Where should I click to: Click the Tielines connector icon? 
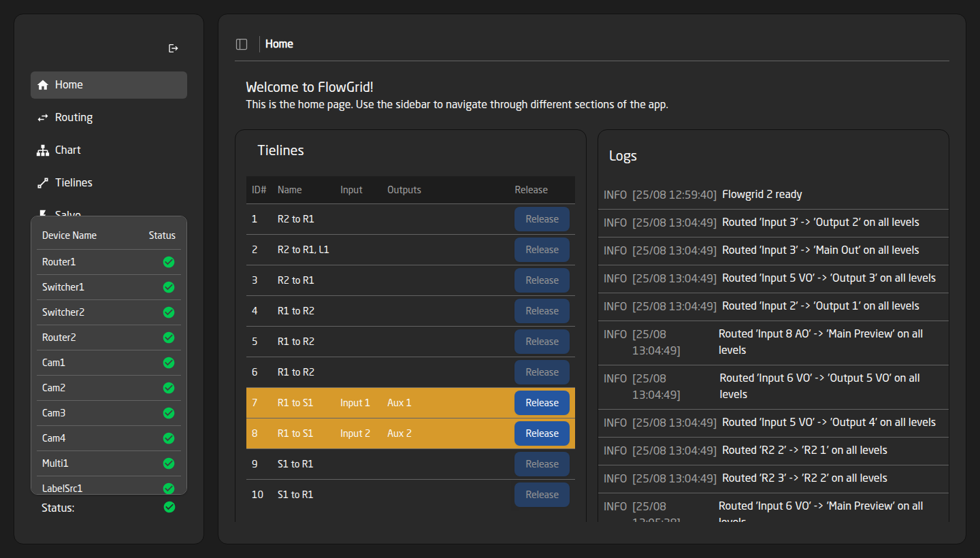[43, 183]
